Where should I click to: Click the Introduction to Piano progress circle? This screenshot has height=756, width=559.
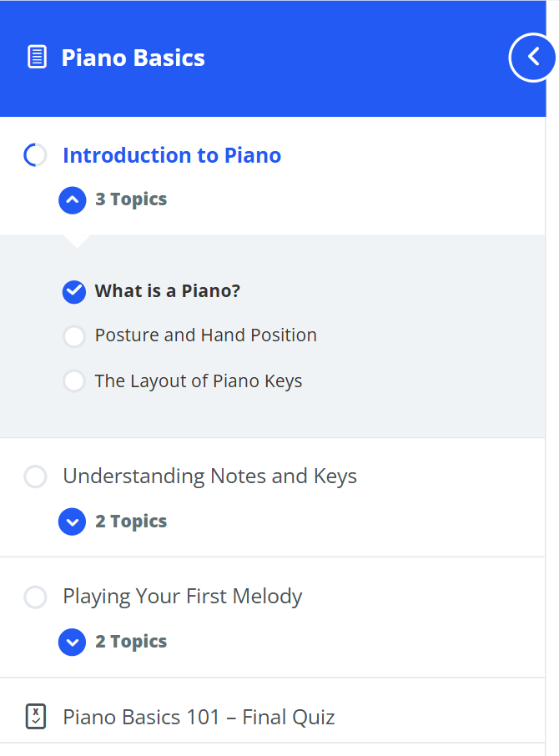[x=36, y=155]
